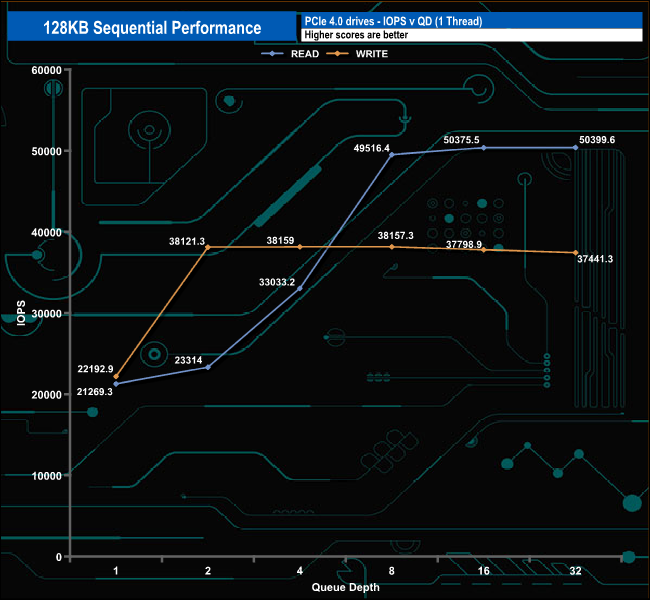The image size is (650, 600).
Task: Click the READ data point labeled 21269.3
Action: click(116, 384)
